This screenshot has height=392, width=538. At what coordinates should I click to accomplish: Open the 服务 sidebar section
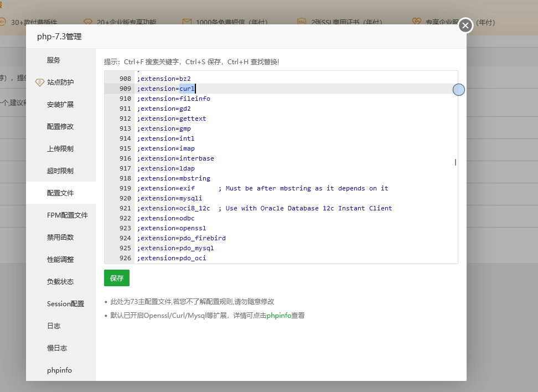point(54,60)
